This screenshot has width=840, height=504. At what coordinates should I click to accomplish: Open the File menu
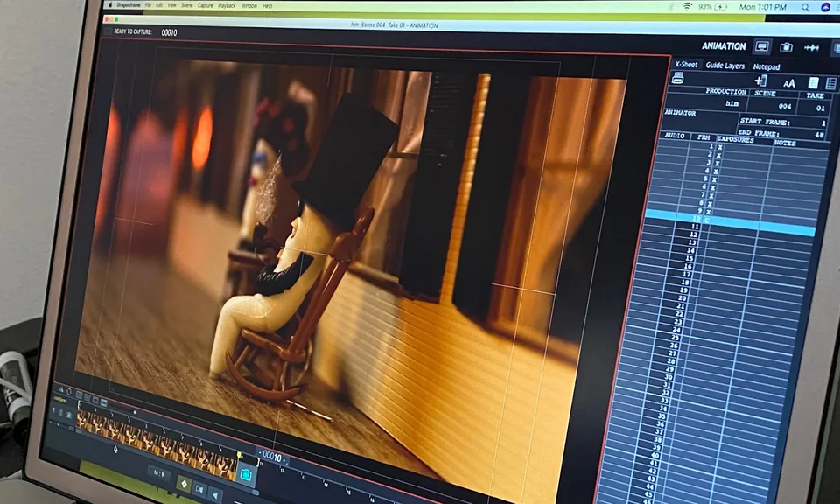tap(148, 5)
